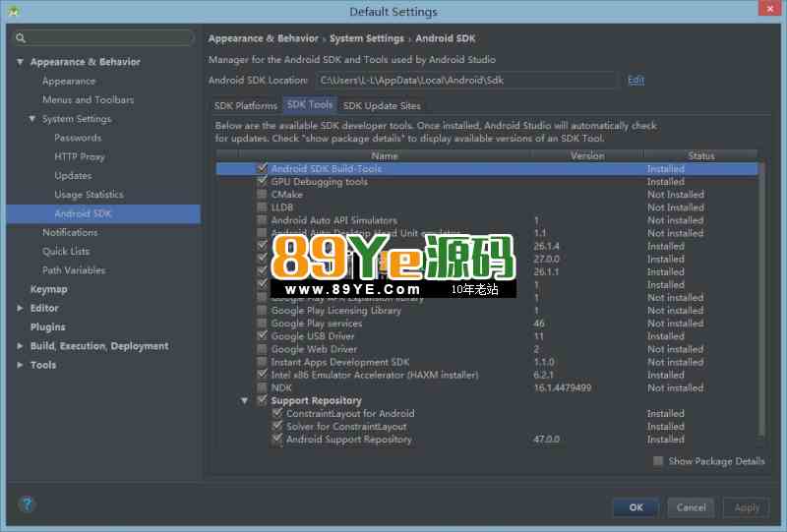Open Appearance settings page

tap(69, 82)
